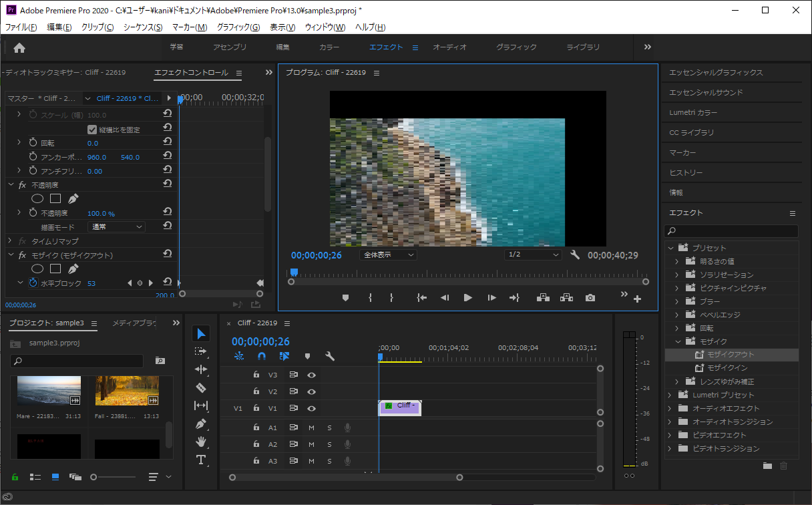Hide the V1 track output eye
The width and height of the screenshot is (812, 505).
(x=311, y=408)
